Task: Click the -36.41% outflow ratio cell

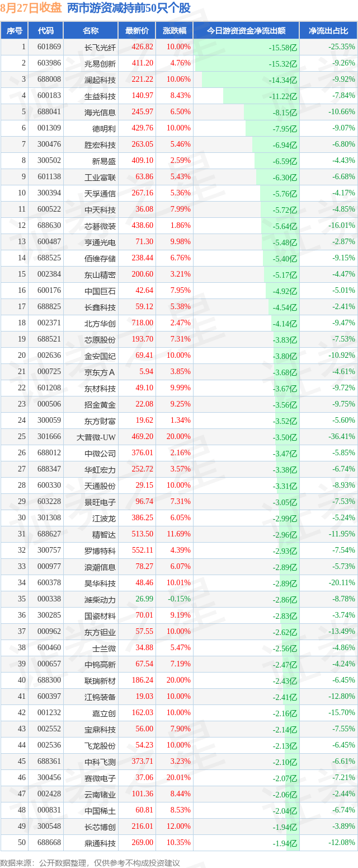Action: click(x=342, y=437)
